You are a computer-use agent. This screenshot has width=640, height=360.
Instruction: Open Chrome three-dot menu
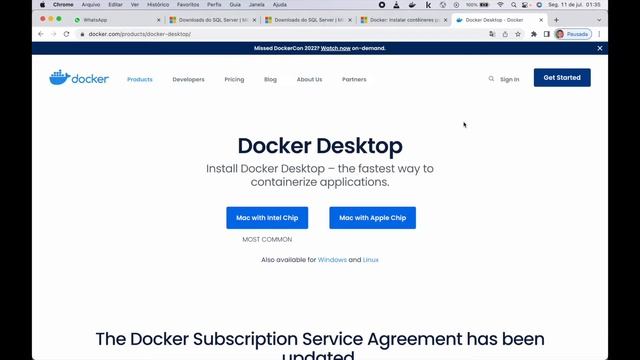(599, 34)
